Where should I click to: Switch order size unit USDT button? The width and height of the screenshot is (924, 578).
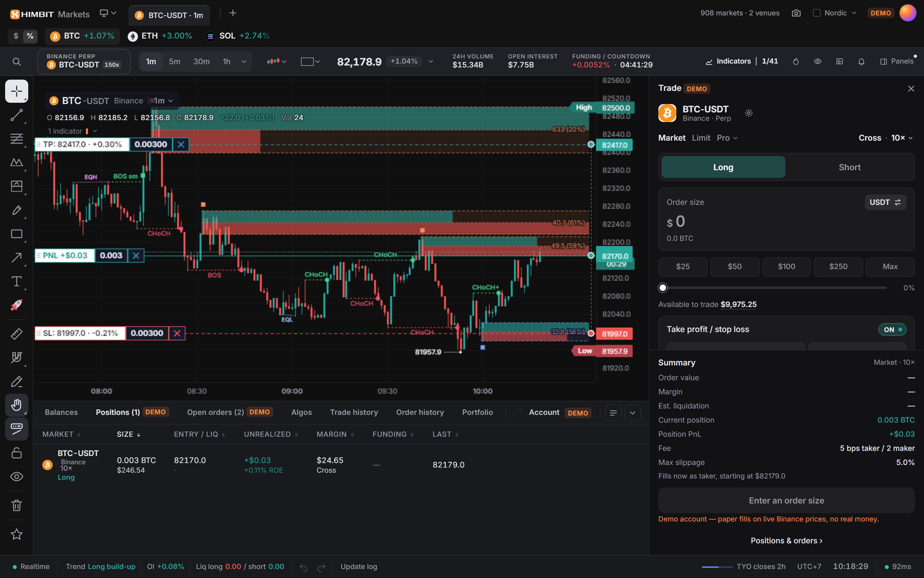[x=885, y=202]
